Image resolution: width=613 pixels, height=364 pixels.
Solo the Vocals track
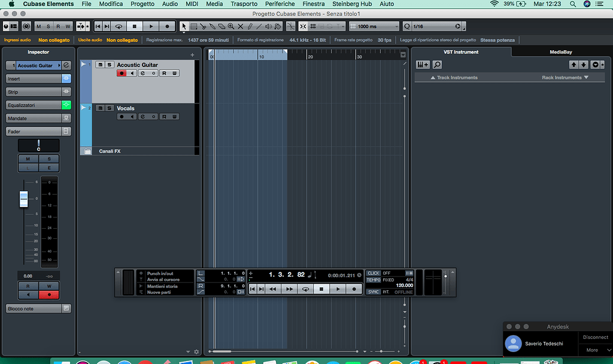pos(109,108)
